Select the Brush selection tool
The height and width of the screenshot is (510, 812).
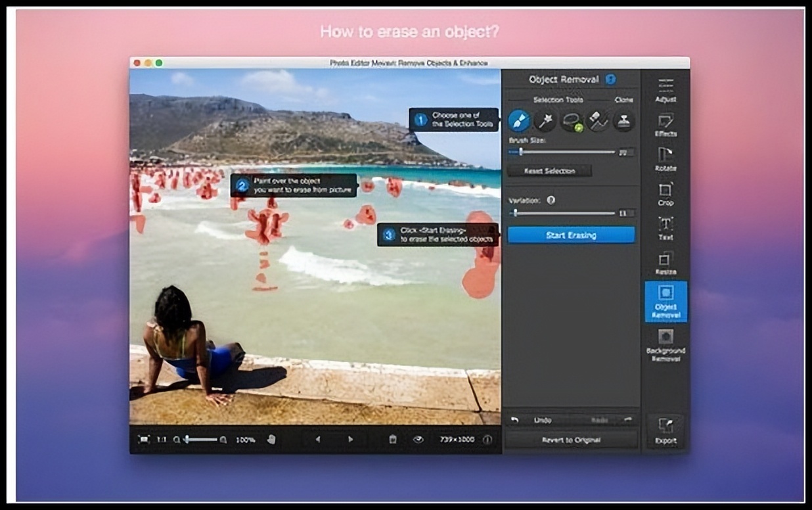click(x=519, y=121)
